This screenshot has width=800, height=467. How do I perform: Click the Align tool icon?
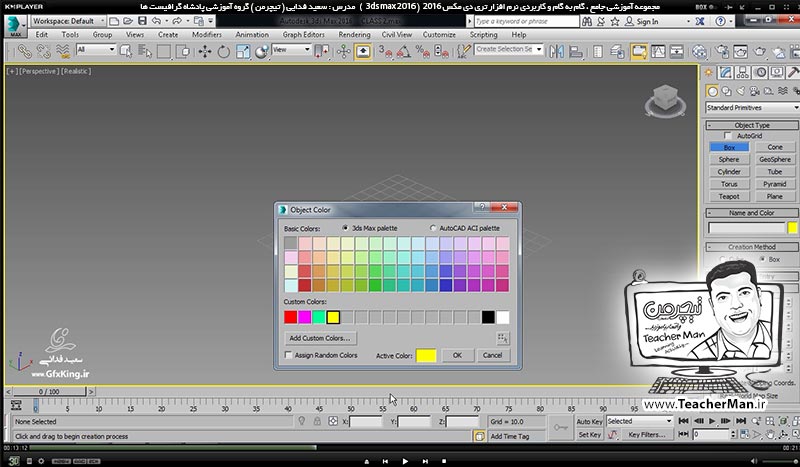click(x=576, y=51)
